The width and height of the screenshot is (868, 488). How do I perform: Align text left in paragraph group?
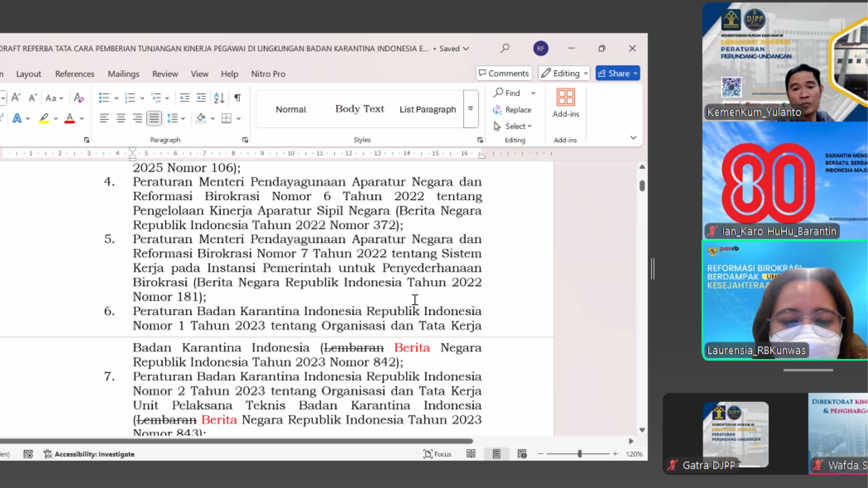(104, 118)
